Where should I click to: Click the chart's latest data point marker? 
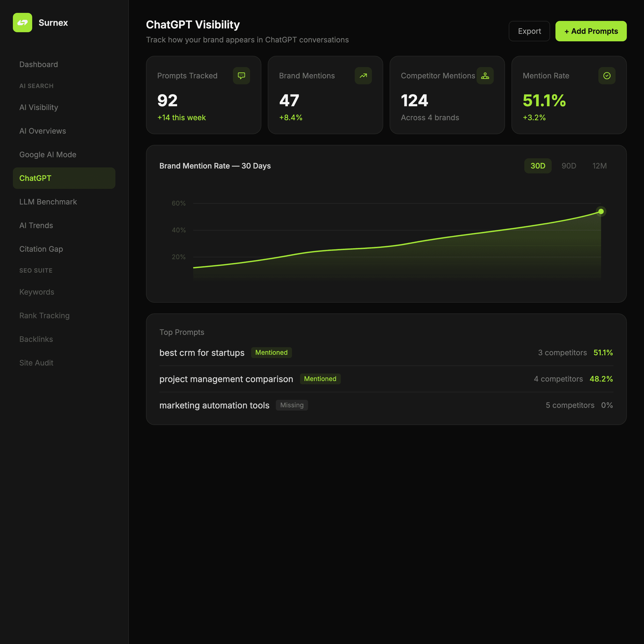(x=601, y=211)
